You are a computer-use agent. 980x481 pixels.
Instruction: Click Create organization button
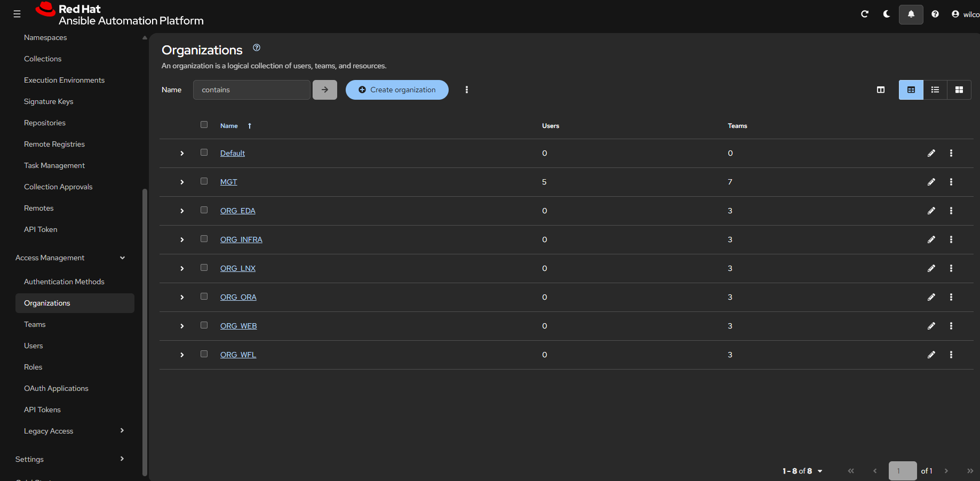[397, 90]
